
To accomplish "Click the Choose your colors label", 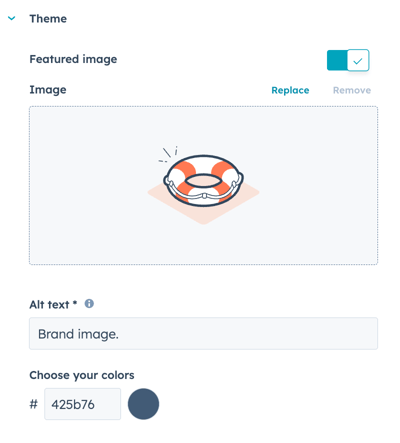I will (82, 375).
